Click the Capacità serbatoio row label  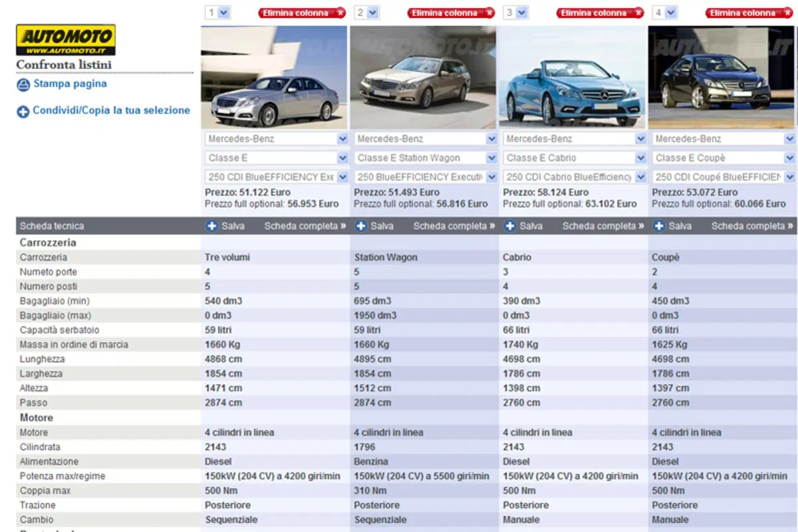click(x=59, y=330)
